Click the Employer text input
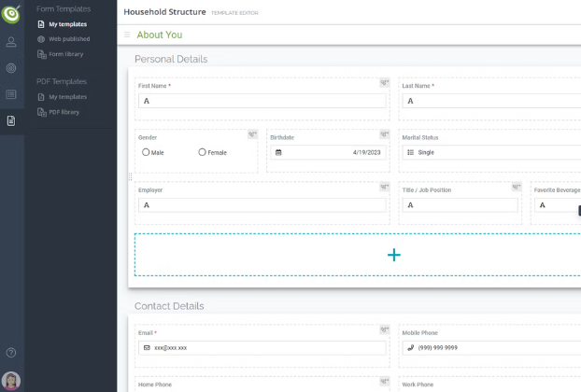This screenshot has height=392, width=581. [262, 205]
